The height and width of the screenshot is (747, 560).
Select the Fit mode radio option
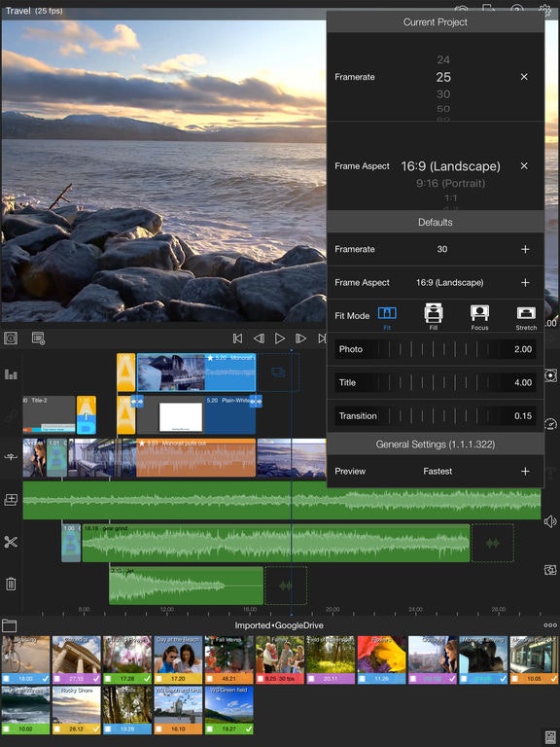pos(387,313)
